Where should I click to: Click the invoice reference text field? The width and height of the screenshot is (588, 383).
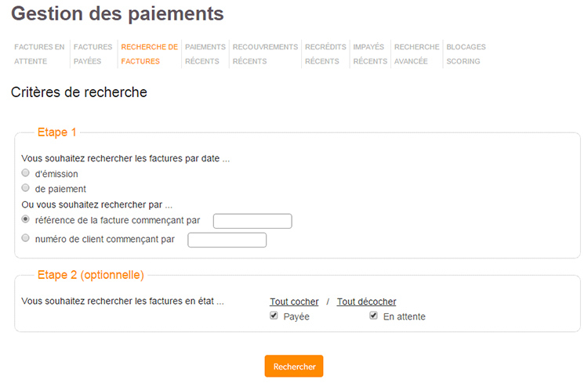click(252, 221)
